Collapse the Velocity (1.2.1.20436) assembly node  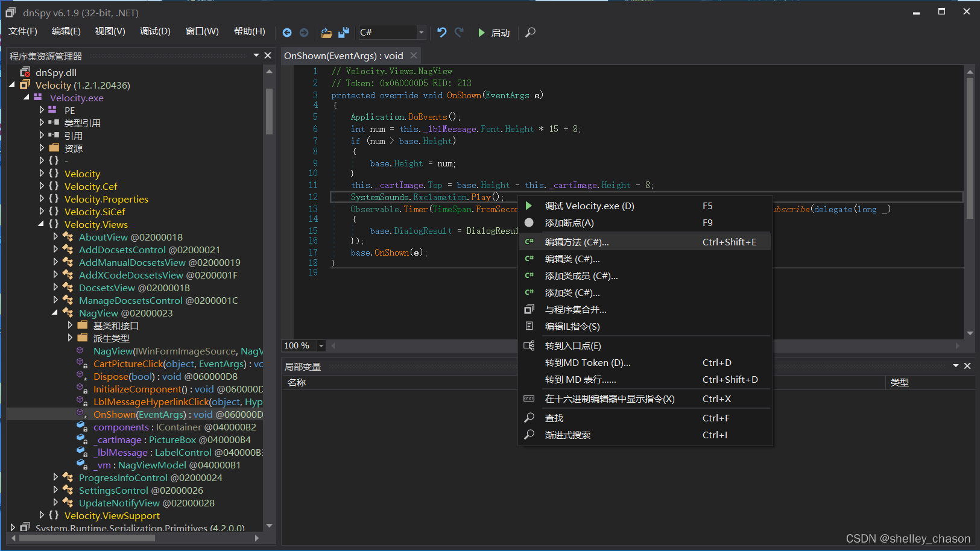point(12,85)
